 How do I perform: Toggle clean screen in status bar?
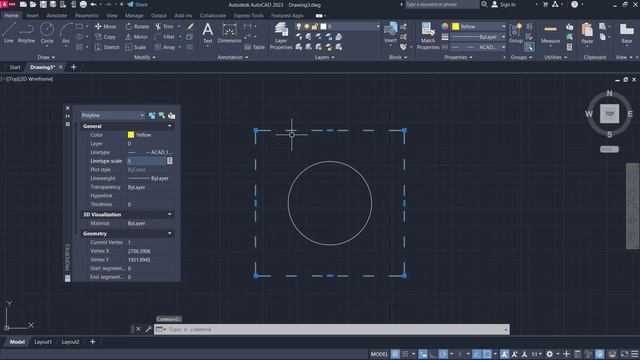point(624,354)
